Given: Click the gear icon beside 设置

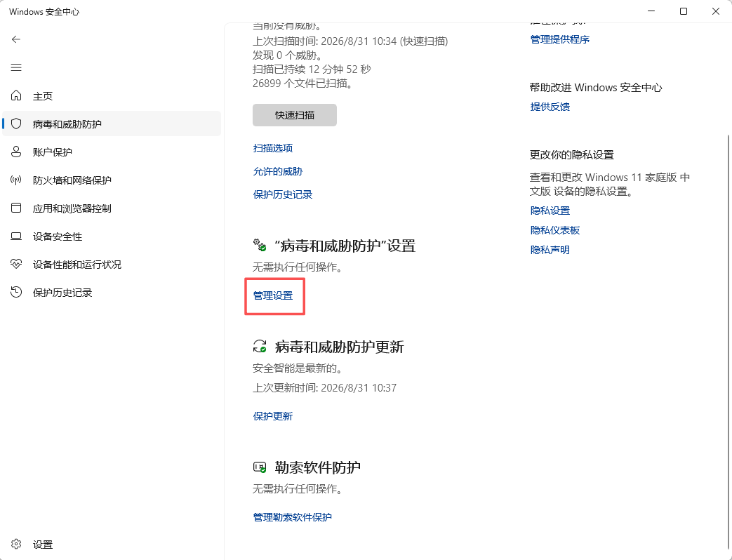Looking at the screenshot, I should coord(16,544).
